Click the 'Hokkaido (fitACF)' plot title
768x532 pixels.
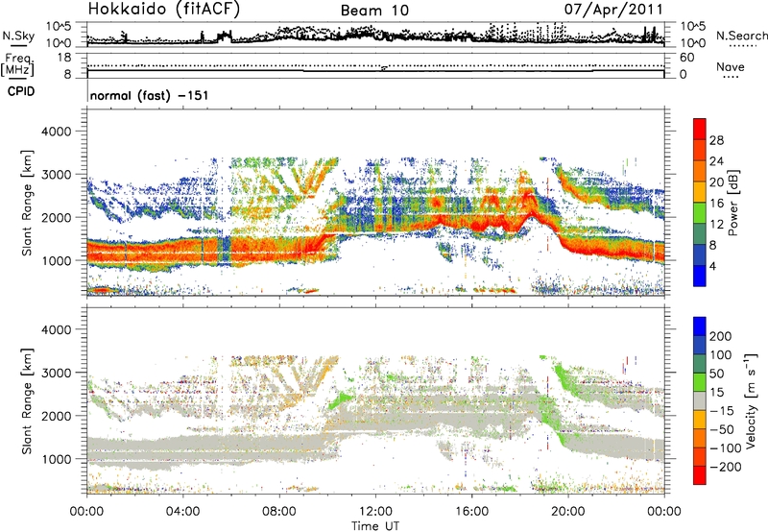pyautogui.click(x=164, y=9)
